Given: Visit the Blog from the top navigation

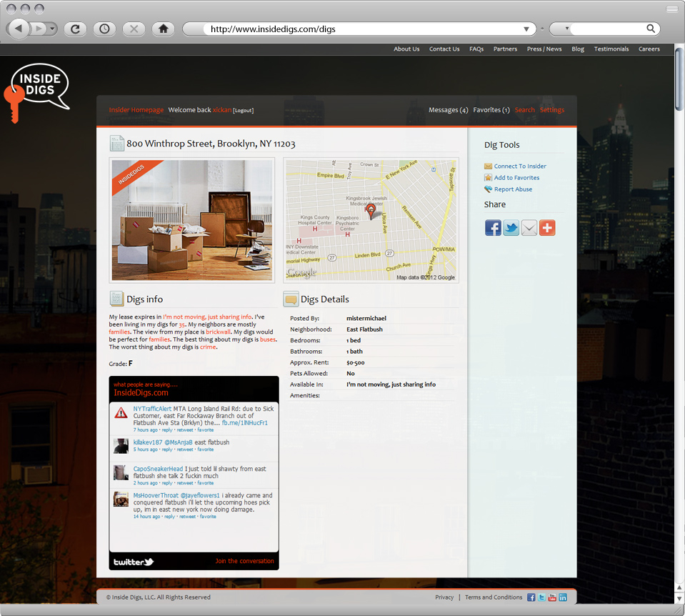Looking at the screenshot, I should point(578,49).
